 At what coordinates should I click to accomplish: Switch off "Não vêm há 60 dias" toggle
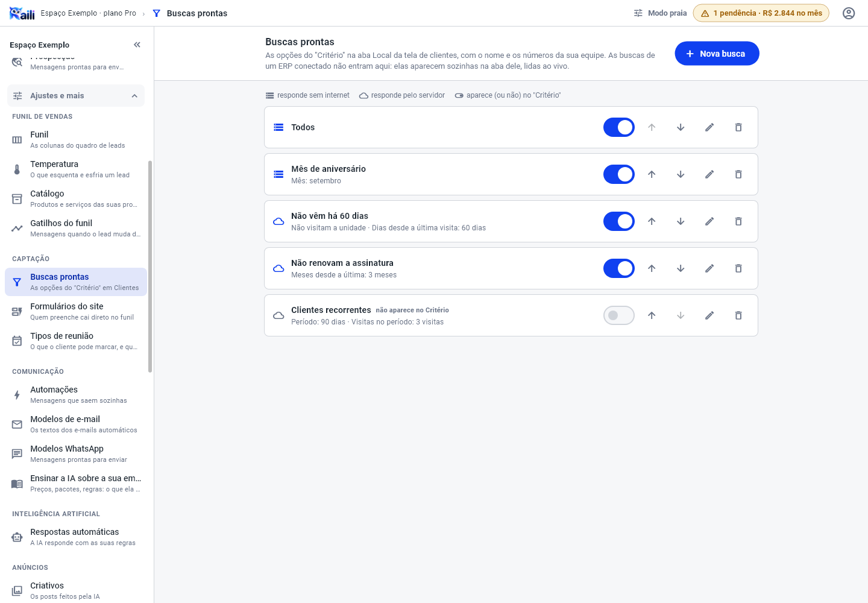click(x=619, y=221)
